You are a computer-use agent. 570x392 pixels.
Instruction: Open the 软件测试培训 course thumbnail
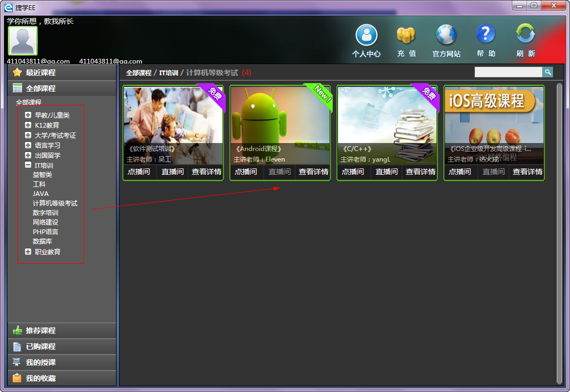173,126
